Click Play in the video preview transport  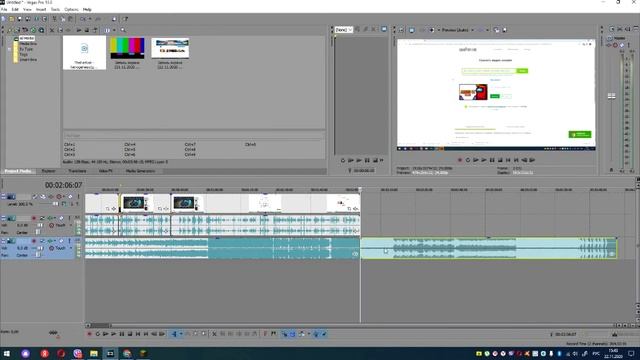coord(484,160)
